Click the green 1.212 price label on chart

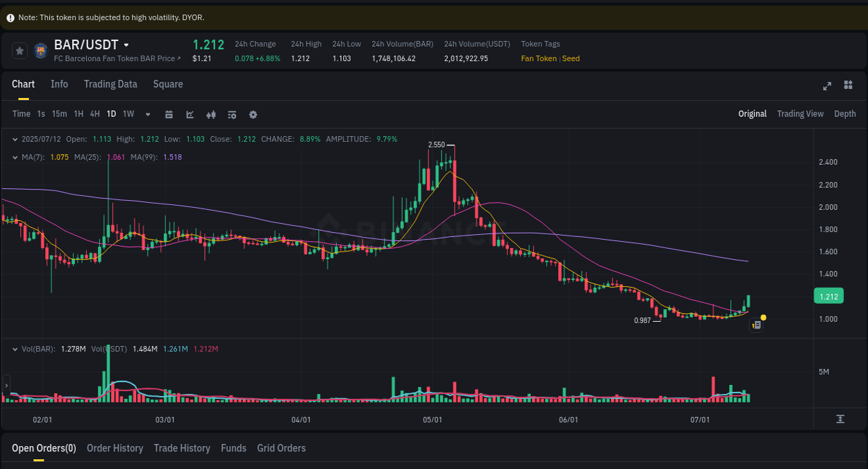pos(828,295)
